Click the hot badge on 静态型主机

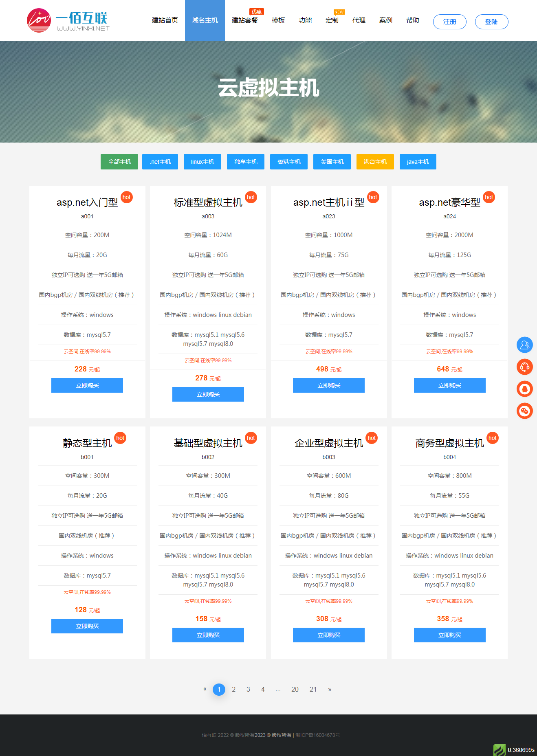click(120, 438)
